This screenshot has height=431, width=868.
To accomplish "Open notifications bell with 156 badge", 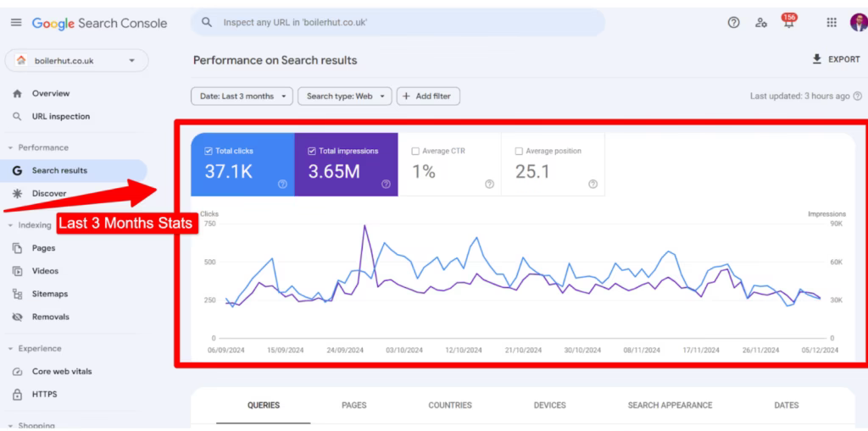I will 789,21.
